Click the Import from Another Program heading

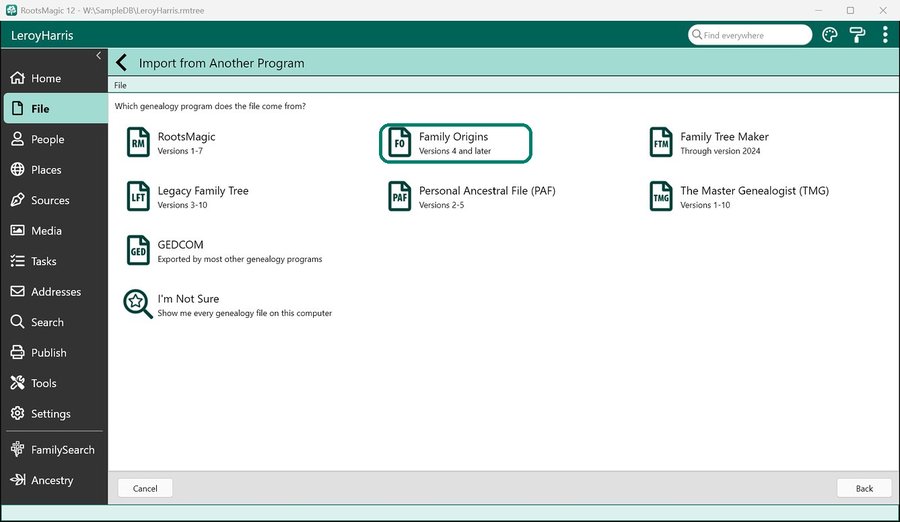(222, 63)
